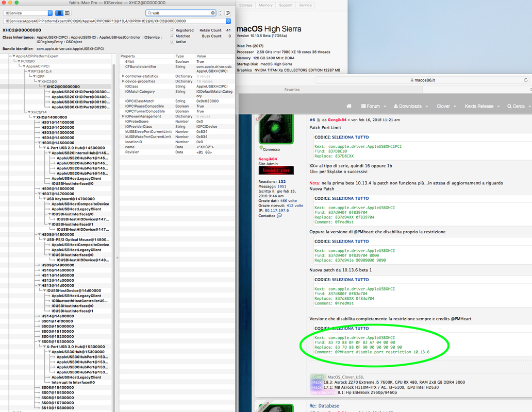Collapse the HS05@14500000 node
The height and width of the screenshot is (412, 532).
tap(39, 143)
